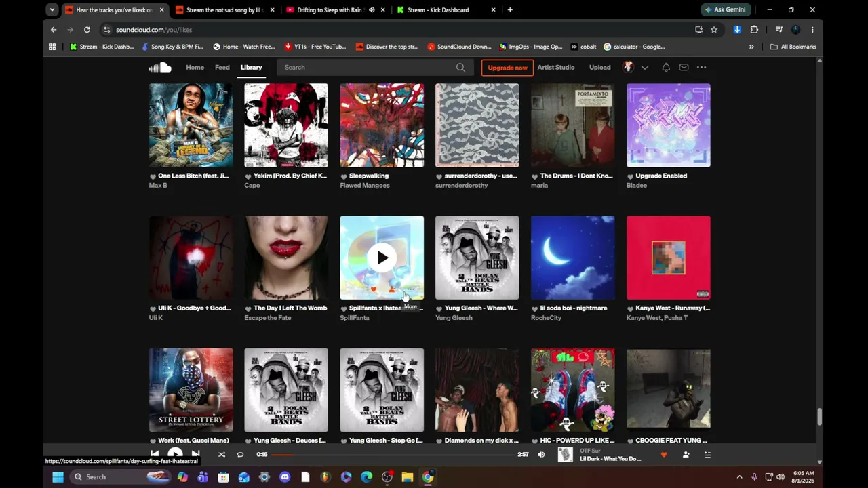Skip to the next track
Screen dimensions: 868x488
point(195,454)
